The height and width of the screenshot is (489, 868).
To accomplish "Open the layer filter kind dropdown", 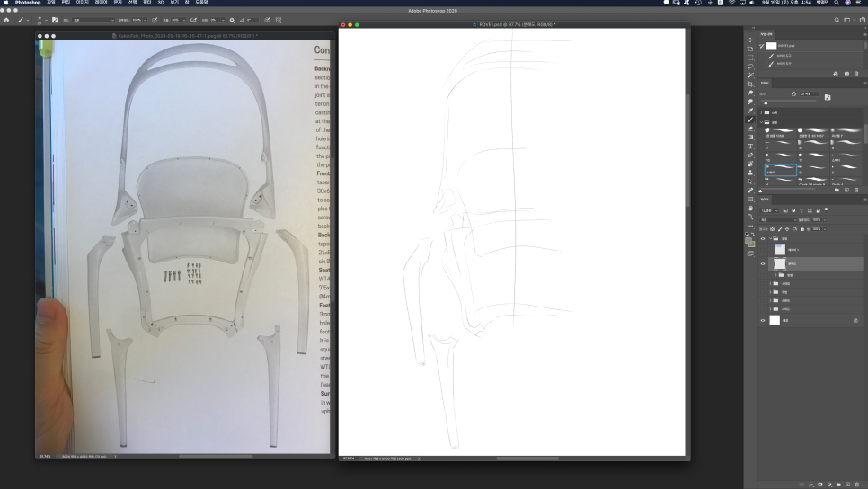I will 769,210.
